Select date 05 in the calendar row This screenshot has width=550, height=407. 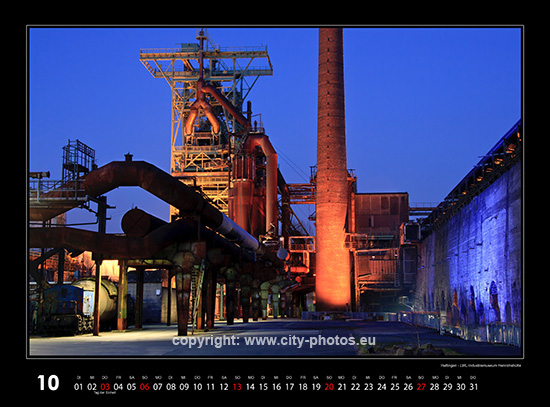tap(131, 387)
